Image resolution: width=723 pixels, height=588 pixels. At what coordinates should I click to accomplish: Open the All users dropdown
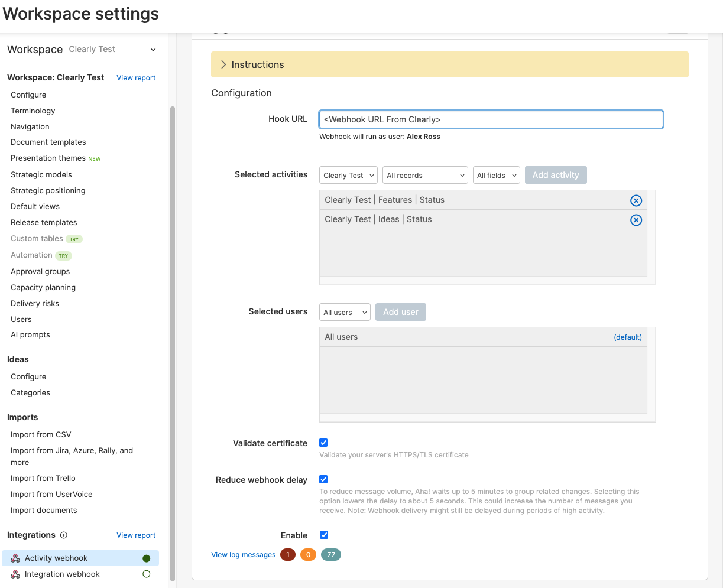point(345,312)
